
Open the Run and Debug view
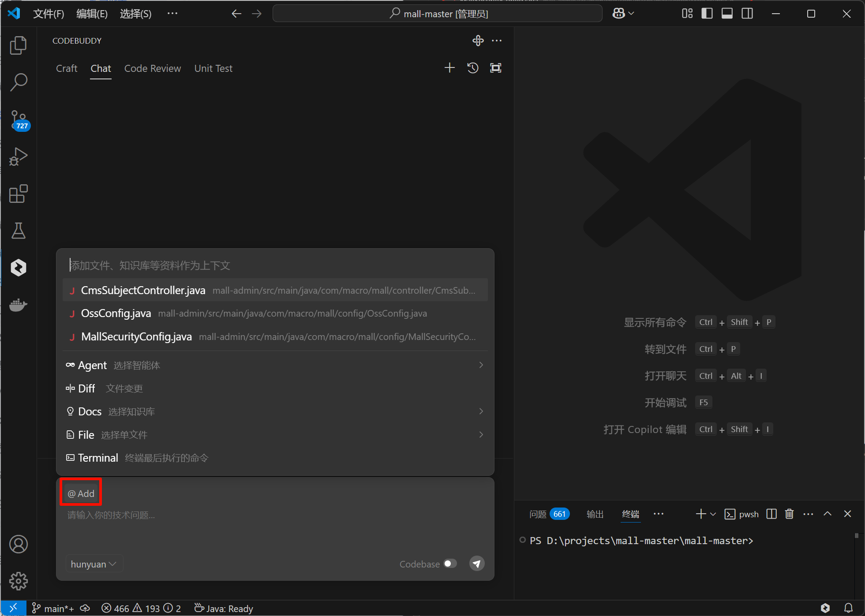18,157
